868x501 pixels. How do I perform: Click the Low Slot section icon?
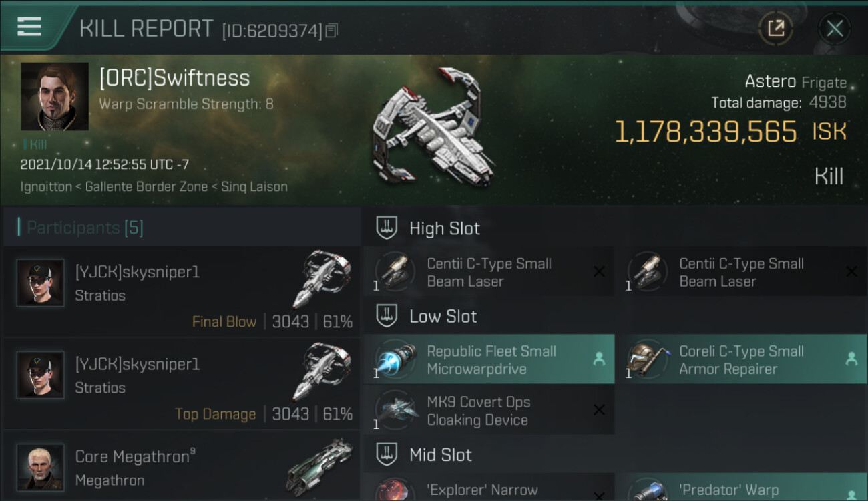(x=387, y=316)
